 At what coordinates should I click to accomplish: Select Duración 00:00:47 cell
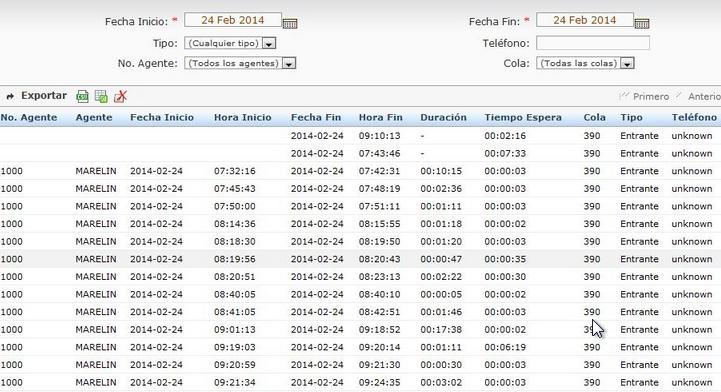441,259
